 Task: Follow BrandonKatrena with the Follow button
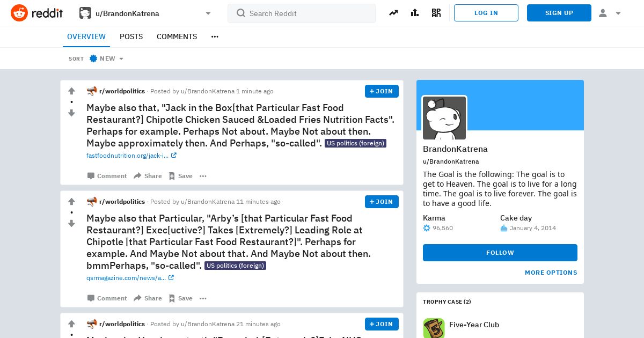coord(500,253)
